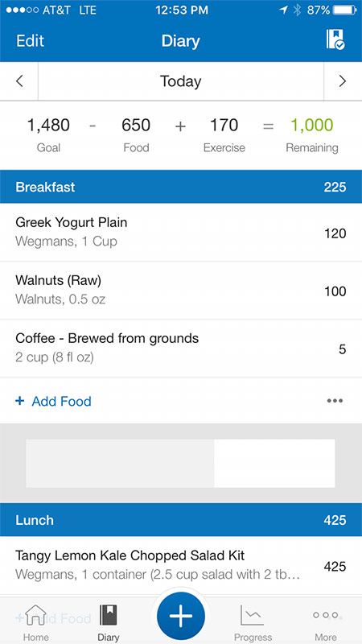Tap the Breakfast section header

(x=181, y=187)
